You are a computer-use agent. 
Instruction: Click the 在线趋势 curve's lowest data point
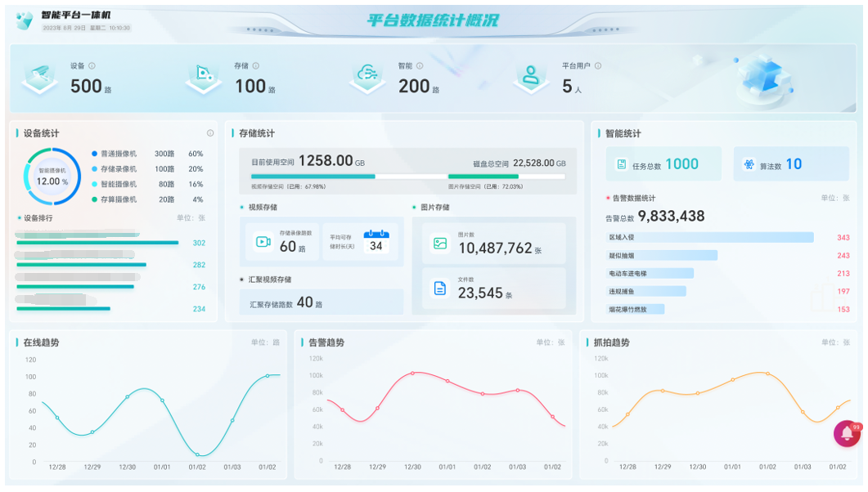198,454
